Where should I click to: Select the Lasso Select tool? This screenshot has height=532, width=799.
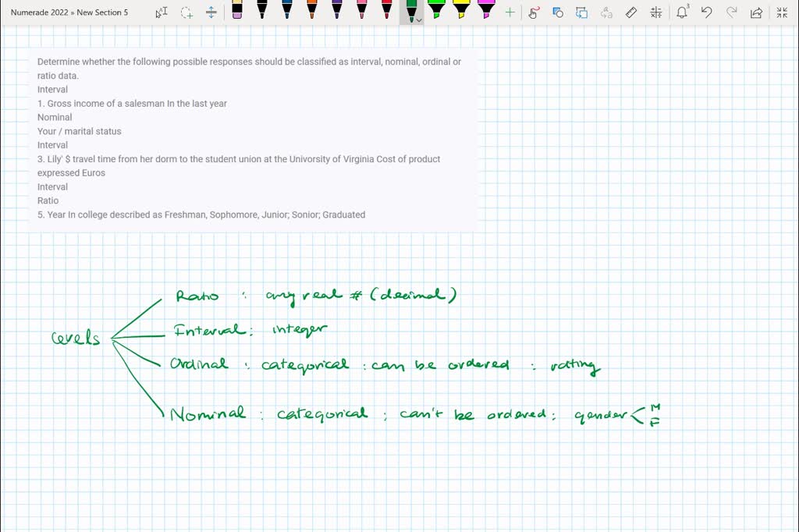click(x=186, y=12)
